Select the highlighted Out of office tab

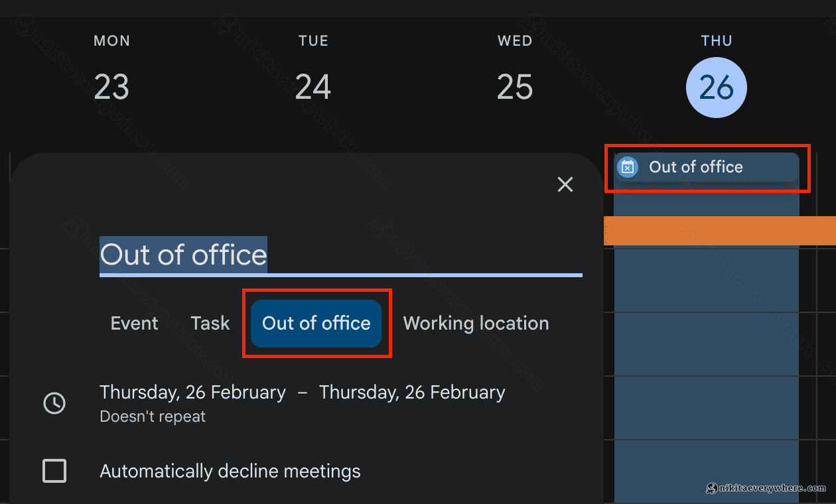pos(316,323)
